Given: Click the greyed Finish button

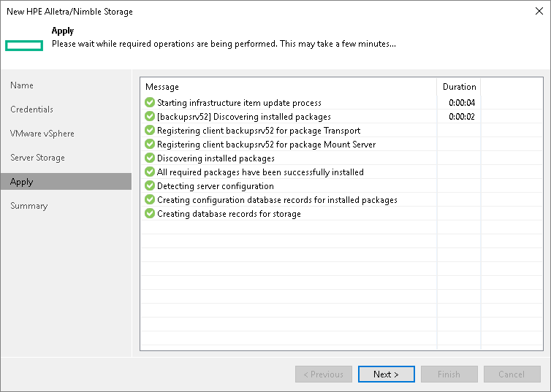Looking at the screenshot, I should pos(449,374).
